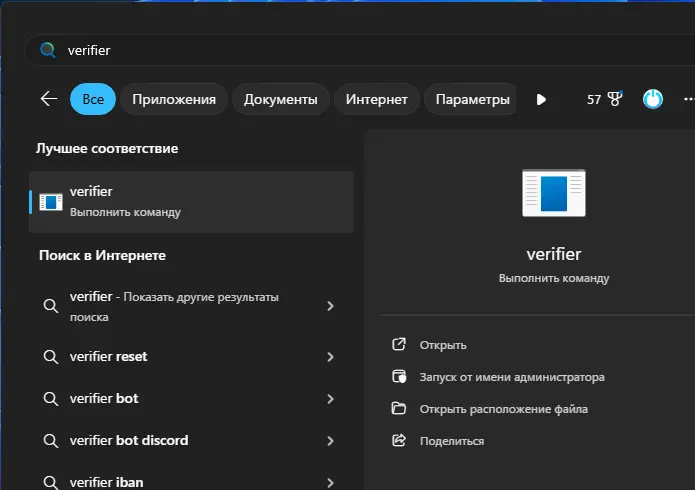Click the magnifier icon beside verifier reset
695x490 pixels.
point(50,357)
